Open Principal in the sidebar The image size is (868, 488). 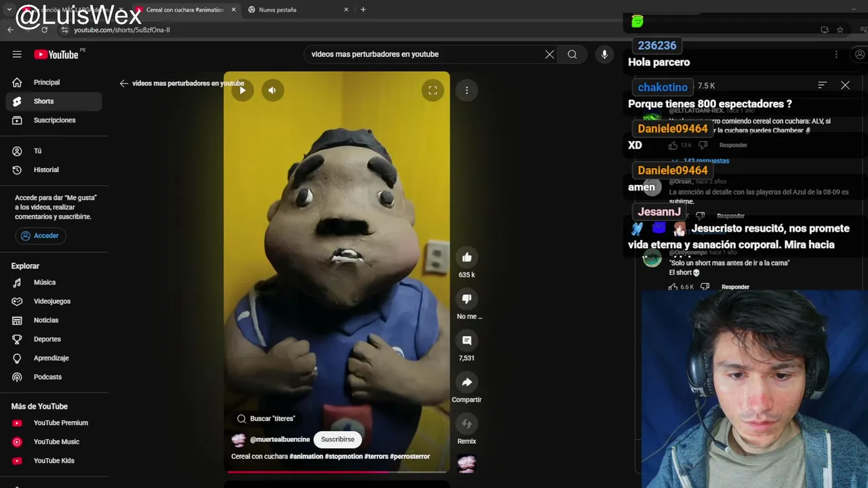(54, 82)
